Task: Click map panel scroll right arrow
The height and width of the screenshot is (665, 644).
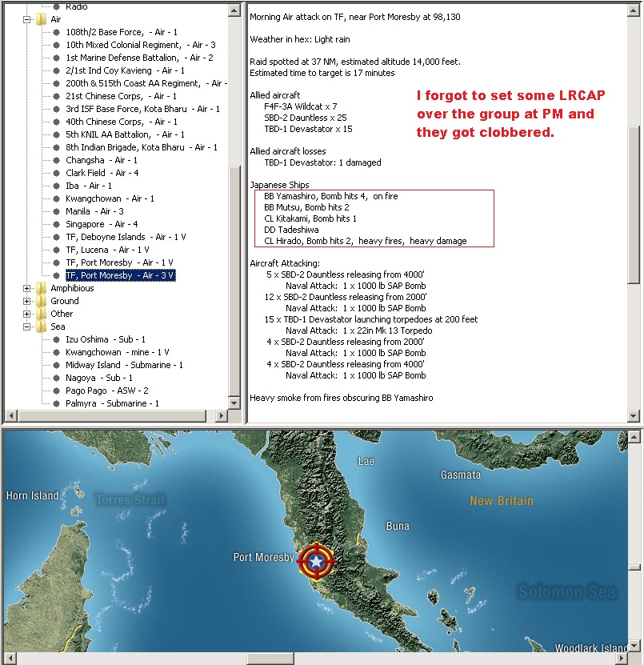Action: click(x=622, y=659)
